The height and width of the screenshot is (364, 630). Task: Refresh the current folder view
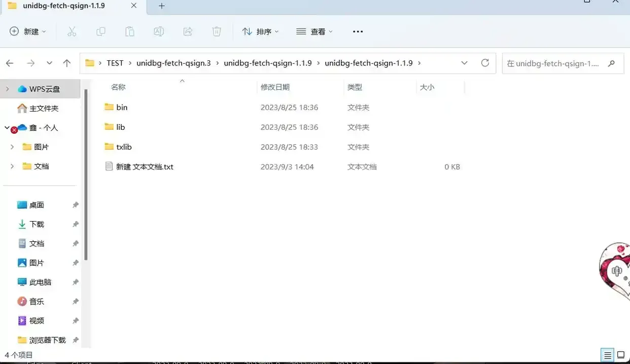pos(485,63)
